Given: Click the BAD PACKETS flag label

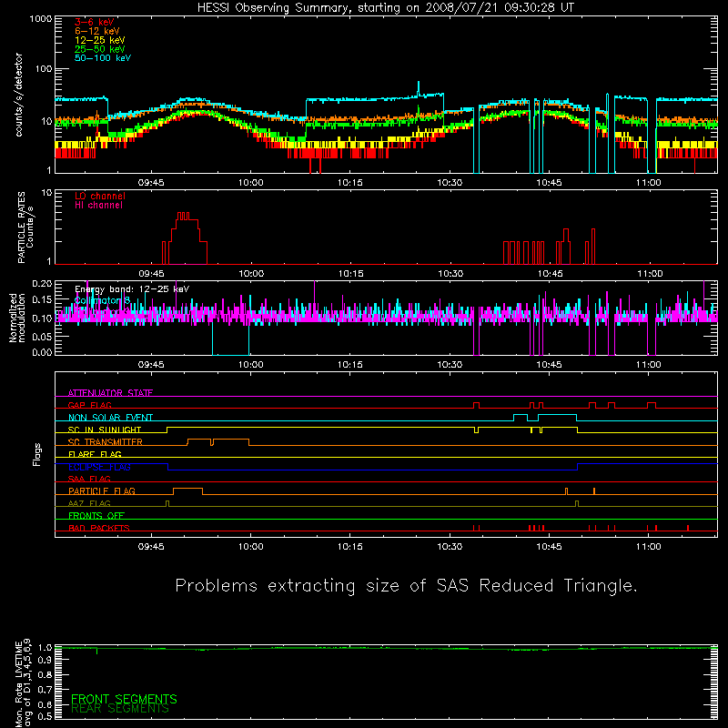Looking at the screenshot, I should click(99, 528).
